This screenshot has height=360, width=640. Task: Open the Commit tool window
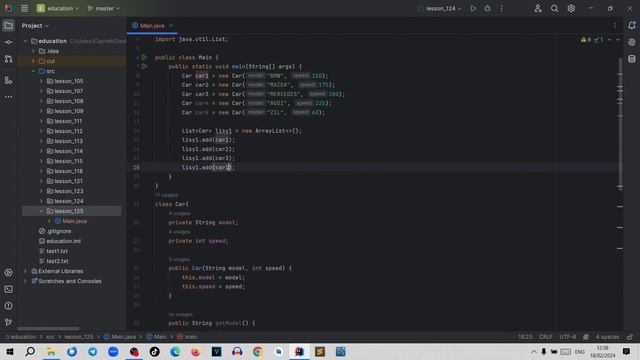(x=8, y=42)
